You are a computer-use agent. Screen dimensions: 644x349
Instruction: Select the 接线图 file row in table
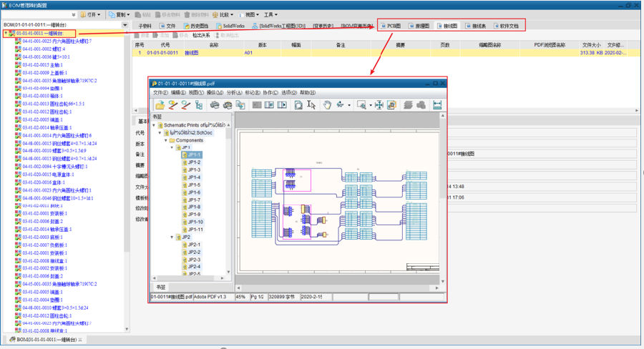192,52
